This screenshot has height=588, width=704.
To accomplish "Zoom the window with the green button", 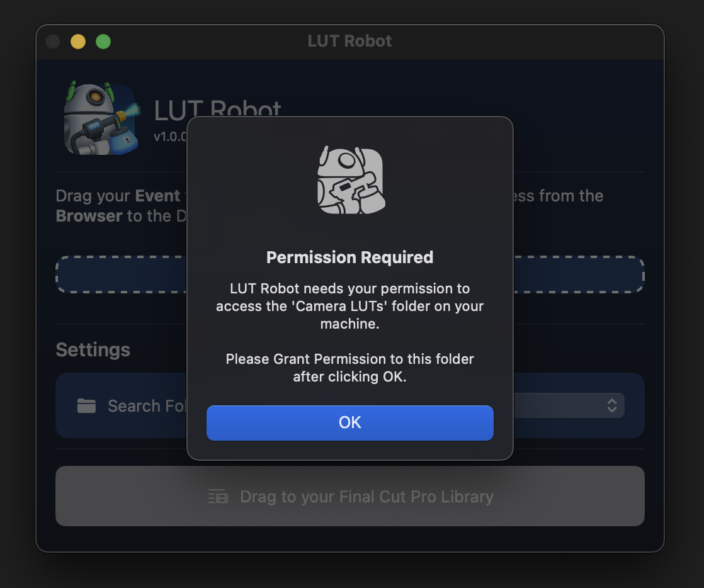I will point(103,42).
